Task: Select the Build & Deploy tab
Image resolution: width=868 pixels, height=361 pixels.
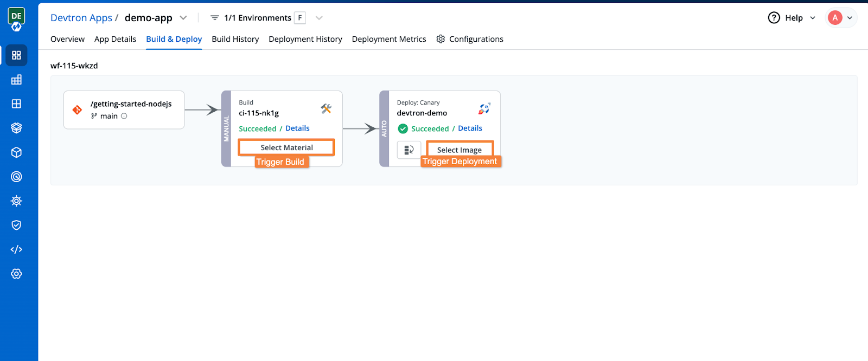Action: point(174,39)
